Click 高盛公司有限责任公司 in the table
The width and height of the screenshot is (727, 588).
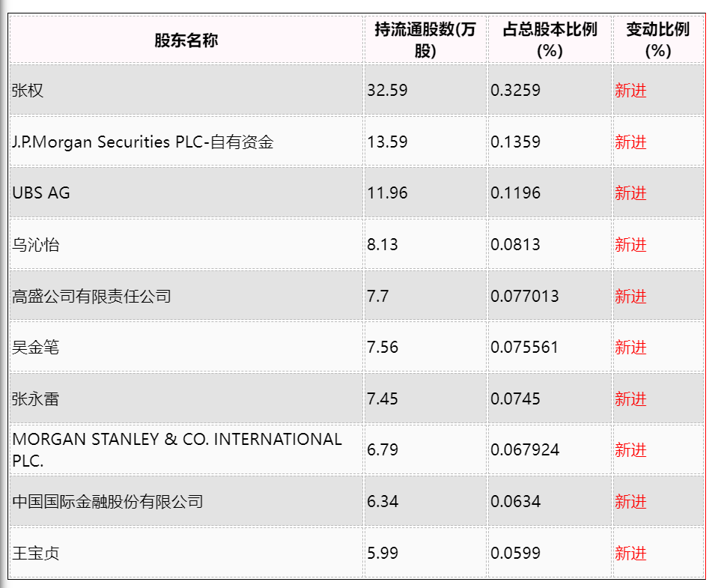[92, 296]
